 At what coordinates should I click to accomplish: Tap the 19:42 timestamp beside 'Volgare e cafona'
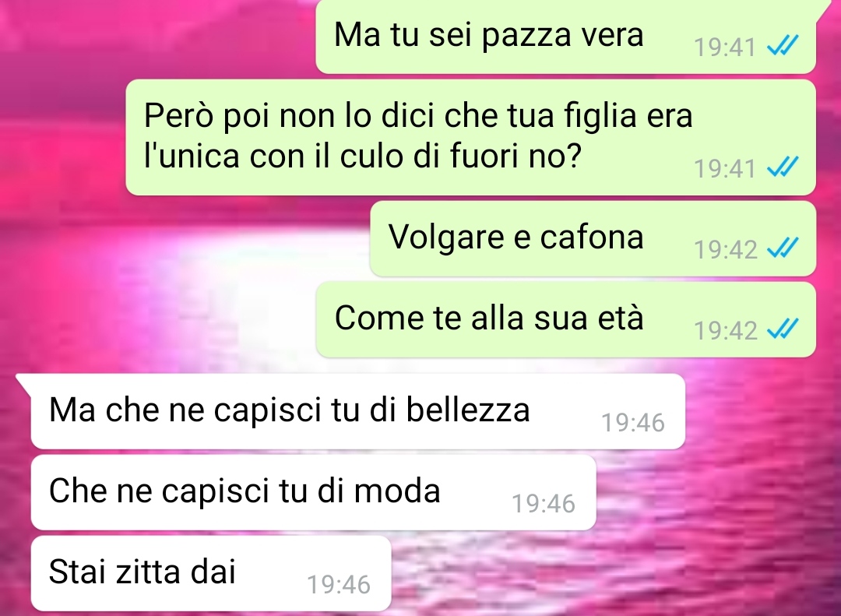(x=725, y=249)
